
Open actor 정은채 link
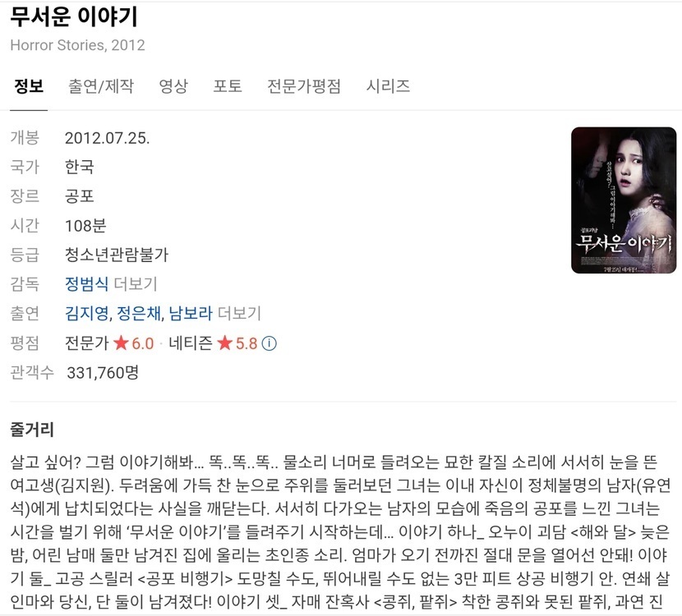pos(138,313)
